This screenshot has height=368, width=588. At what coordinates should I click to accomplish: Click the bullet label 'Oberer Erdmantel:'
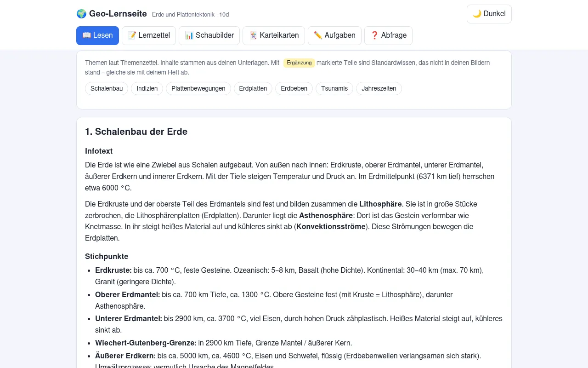[128, 294]
